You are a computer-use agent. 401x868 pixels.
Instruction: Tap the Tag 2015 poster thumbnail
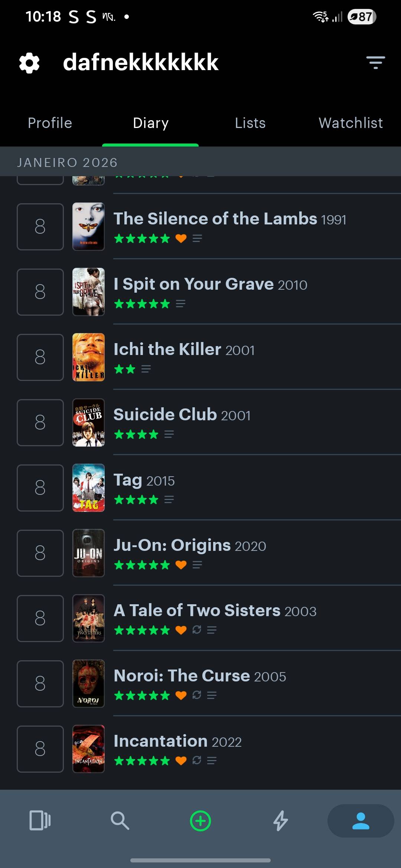pos(88,488)
